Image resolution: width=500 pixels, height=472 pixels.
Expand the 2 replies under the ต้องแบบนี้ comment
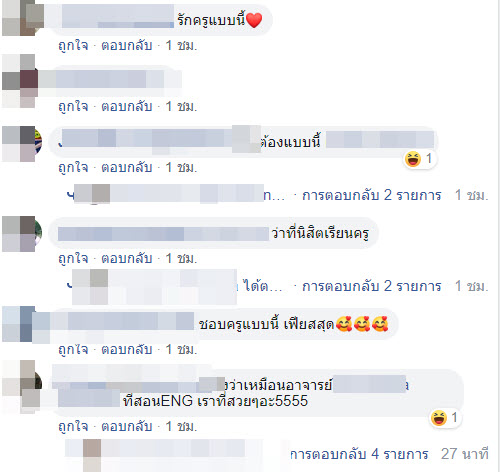click(372, 195)
